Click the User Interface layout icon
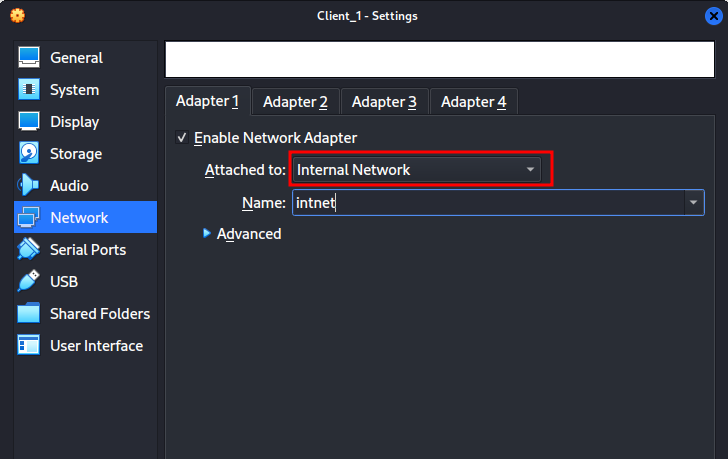Image resolution: width=728 pixels, height=459 pixels. [29, 345]
